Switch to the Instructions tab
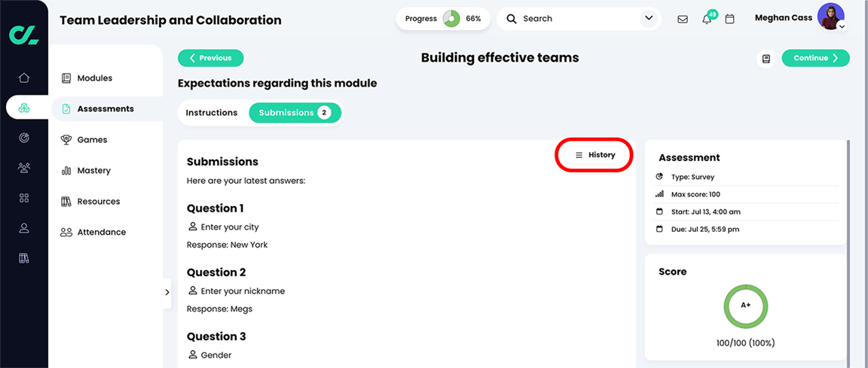The width and height of the screenshot is (868, 368). (x=212, y=113)
